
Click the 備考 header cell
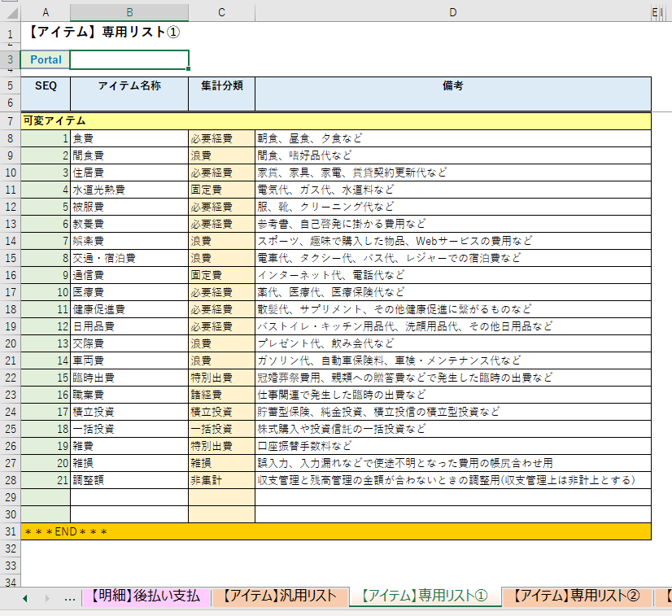[453, 94]
